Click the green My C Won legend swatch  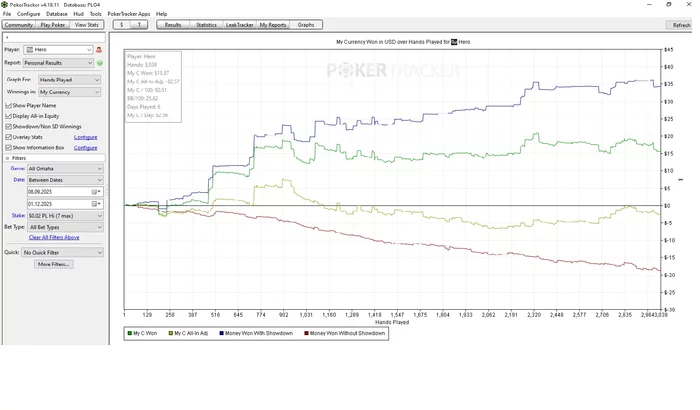pos(130,334)
